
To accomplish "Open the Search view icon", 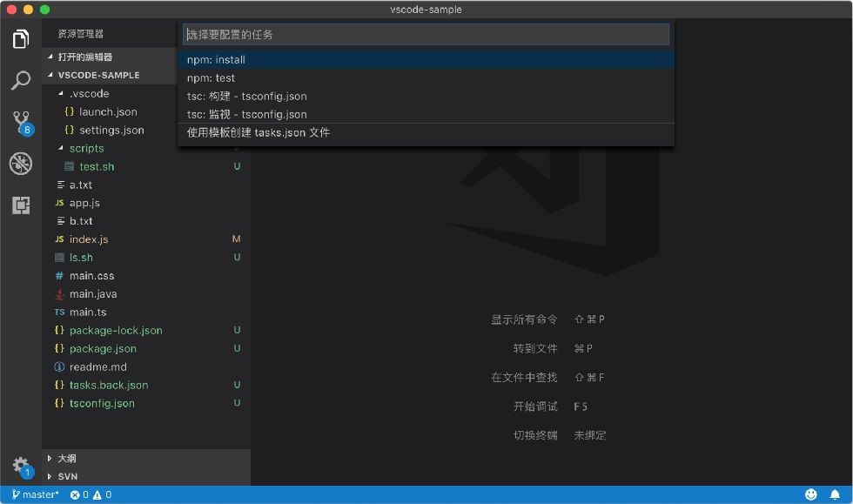I will [x=21, y=80].
